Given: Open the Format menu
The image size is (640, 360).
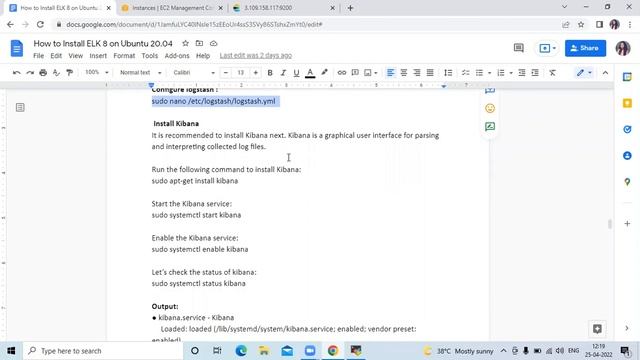Looking at the screenshot, I should [x=124, y=56].
